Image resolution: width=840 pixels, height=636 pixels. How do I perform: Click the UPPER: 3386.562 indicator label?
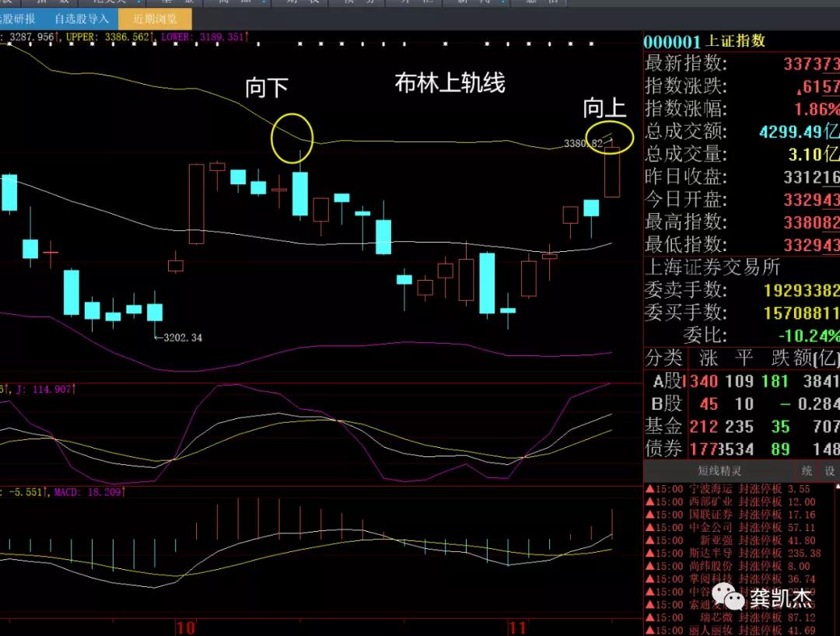click(110, 37)
